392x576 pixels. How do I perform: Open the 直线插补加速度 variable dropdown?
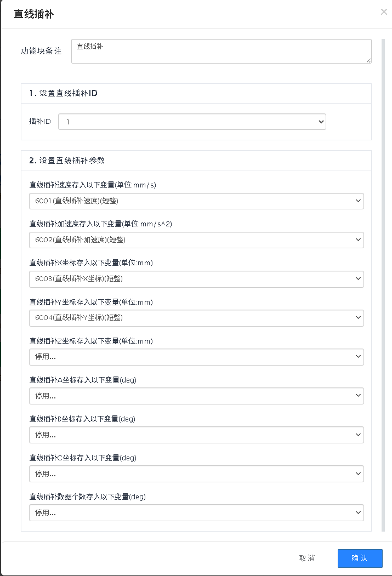(x=196, y=240)
